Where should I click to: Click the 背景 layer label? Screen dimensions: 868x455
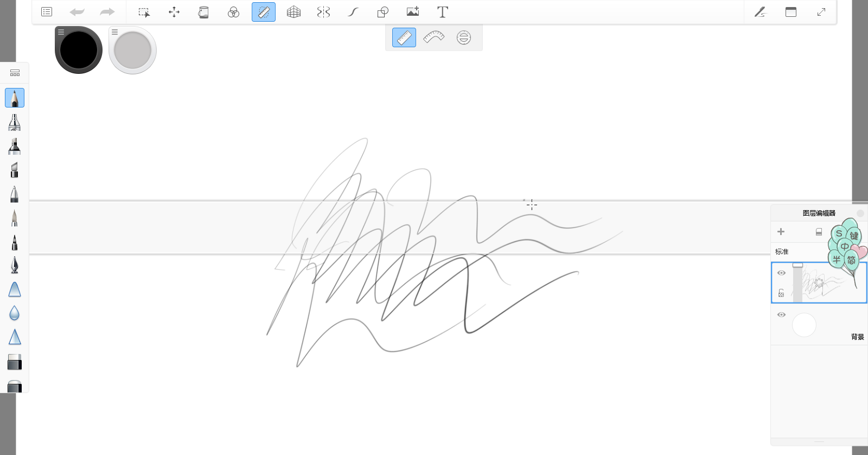pyautogui.click(x=857, y=337)
